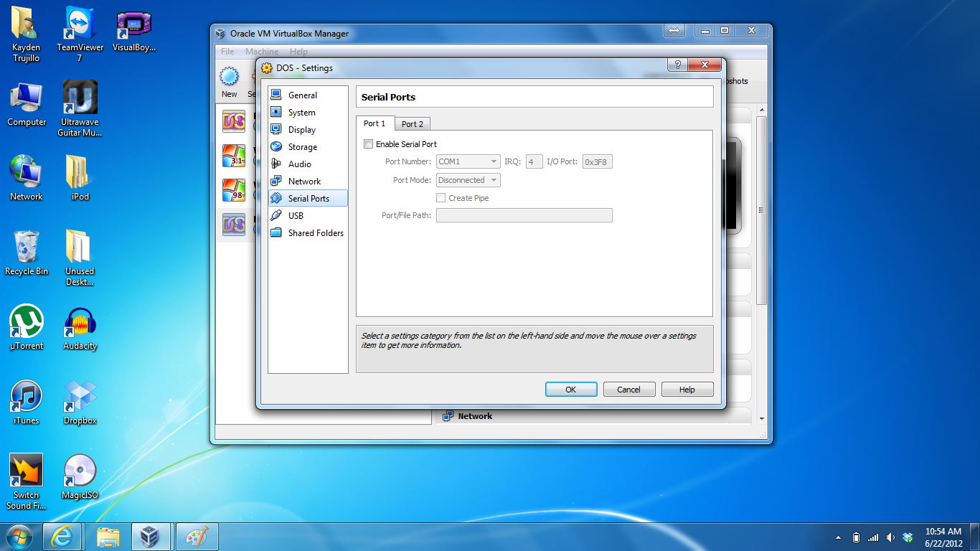980x551 pixels.
Task: Click the OK button
Action: [x=571, y=390]
